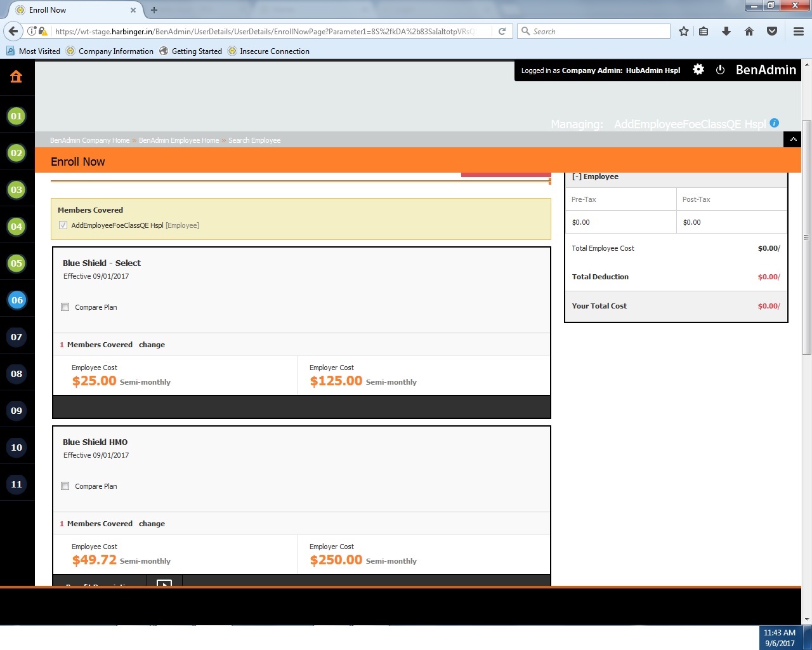Click the Post-Tax column header
812x650 pixels.
click(697, 199)
